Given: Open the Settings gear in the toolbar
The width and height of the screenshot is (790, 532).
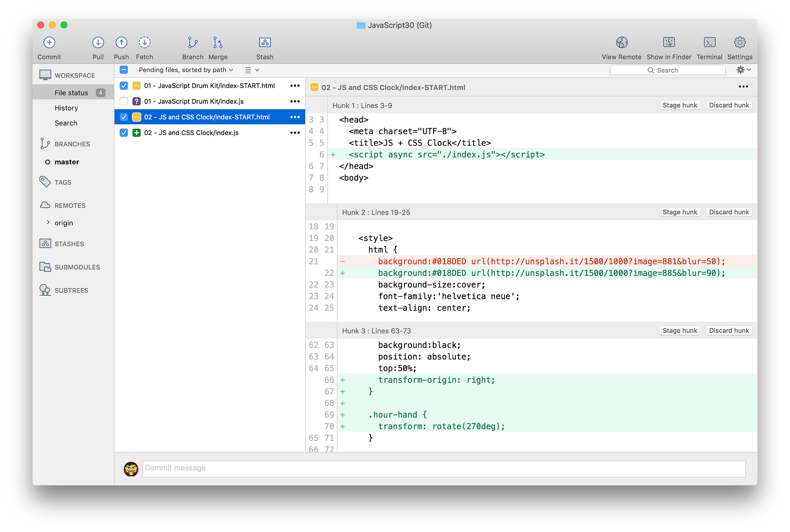Looking at the screenshot, I should click(x=740, y=42).
